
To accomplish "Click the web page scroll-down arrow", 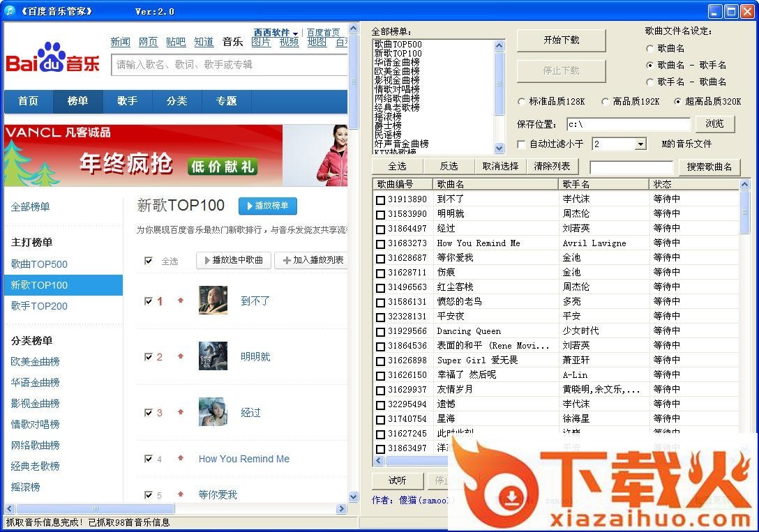I will 354,496.
